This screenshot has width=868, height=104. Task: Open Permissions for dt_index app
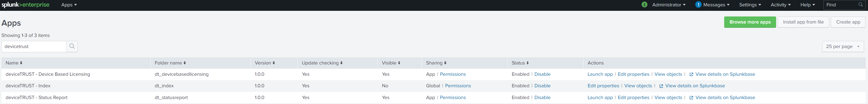coord(457,86)
